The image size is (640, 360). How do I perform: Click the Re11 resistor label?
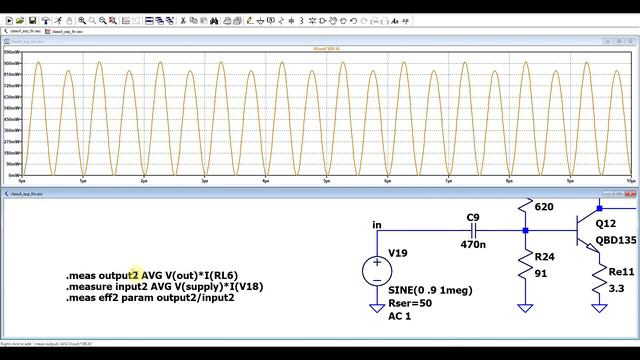(622, 272)
